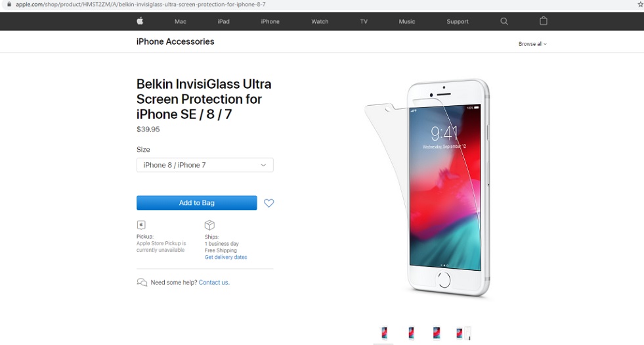Open the shopping bag icon
The height and width of the screenshot is (345, 644).
(544, 21)
